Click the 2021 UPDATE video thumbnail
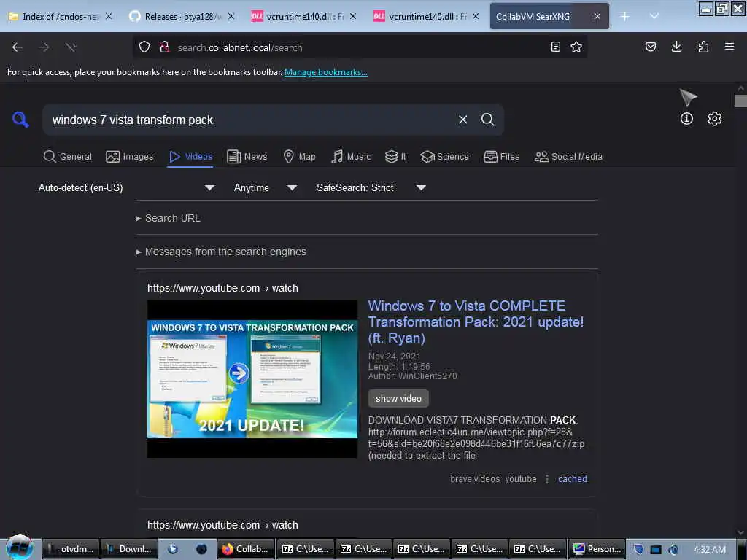 click(x=252, y=379)
